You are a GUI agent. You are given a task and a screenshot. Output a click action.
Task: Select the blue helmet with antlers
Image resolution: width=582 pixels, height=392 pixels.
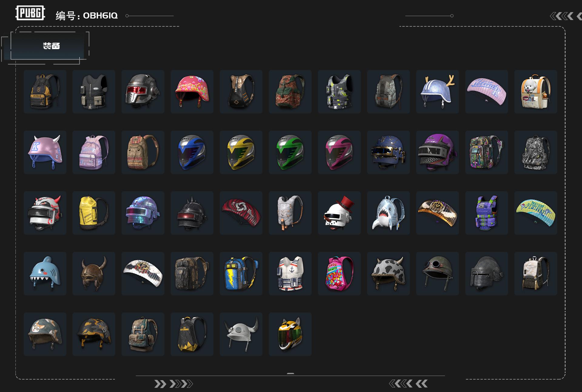pyautogui.click(x=437, y=92)
